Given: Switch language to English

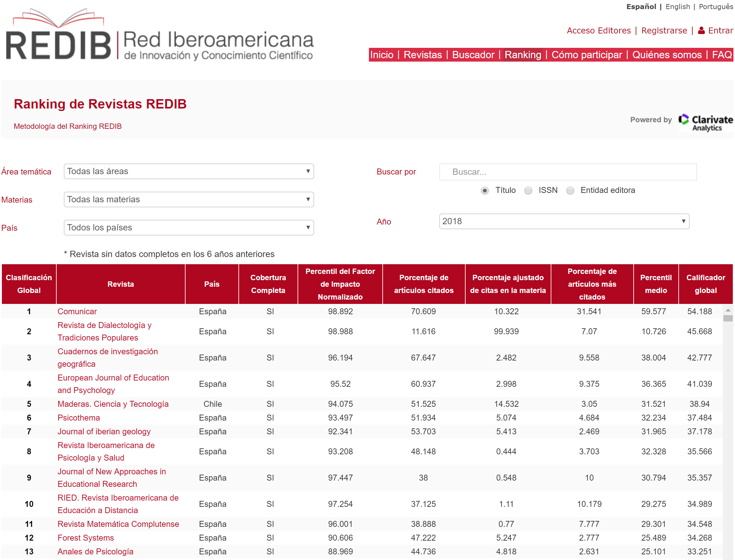Looking at the screenshot, I should click(678, 7).
